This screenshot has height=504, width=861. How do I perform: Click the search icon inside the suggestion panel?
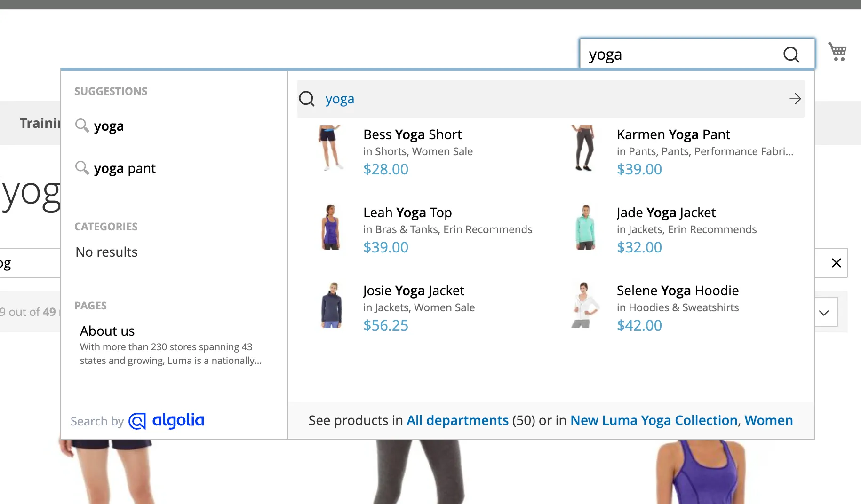click(306, 99)
